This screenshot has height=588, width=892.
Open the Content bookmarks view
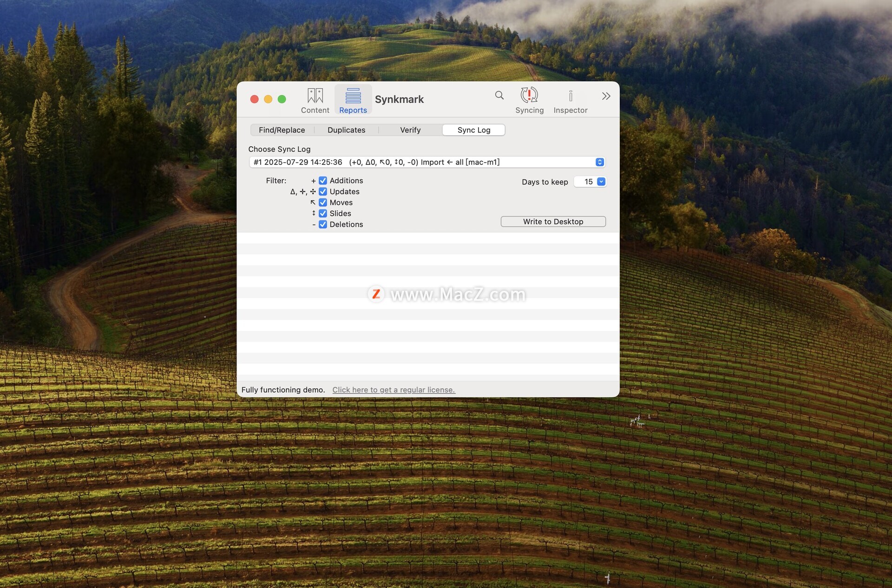click(x=315, y=100)
